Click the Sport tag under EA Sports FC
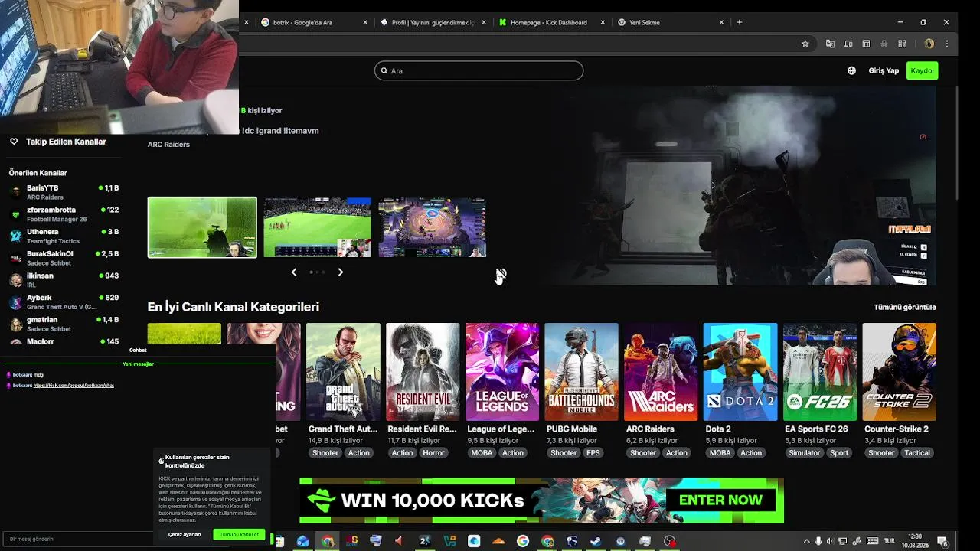The width and height of the screenshot is (980, 551). point(839,453)
